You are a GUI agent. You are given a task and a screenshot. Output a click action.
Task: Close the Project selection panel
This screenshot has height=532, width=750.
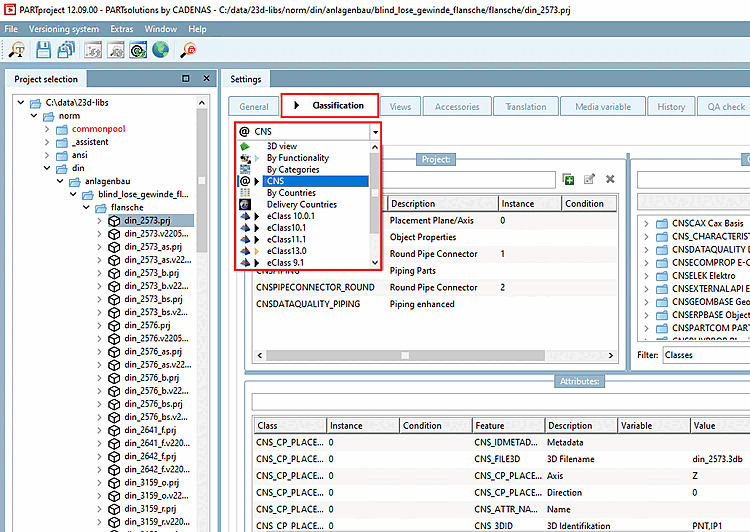206,79
